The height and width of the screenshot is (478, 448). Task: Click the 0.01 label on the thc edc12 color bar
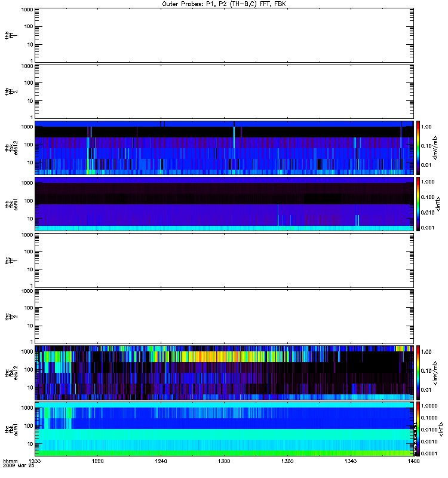pos(426,390)
